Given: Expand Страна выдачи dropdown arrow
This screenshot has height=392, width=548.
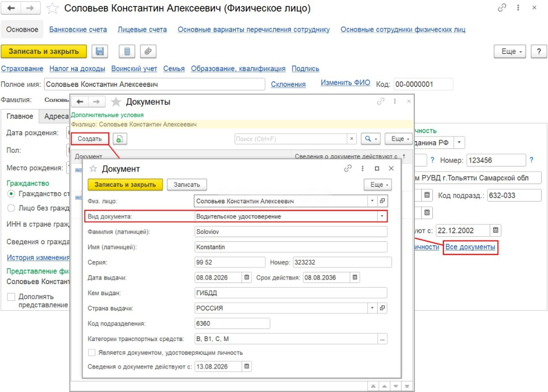Looking at the screenshot, I should (x=373, y=308).
